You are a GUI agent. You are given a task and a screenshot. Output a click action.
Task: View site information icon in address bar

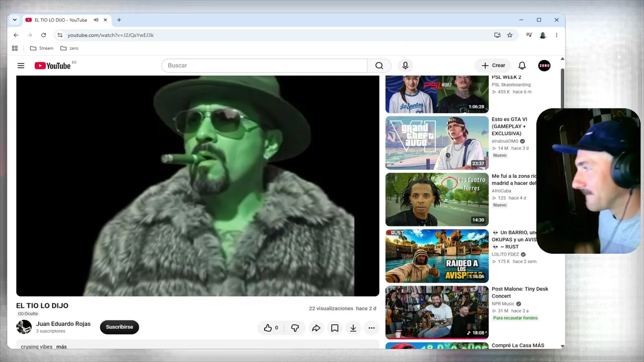[x=60, y=35]
